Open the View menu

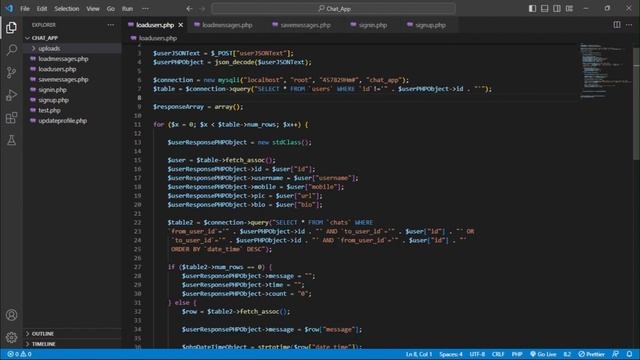click(93, 9)
